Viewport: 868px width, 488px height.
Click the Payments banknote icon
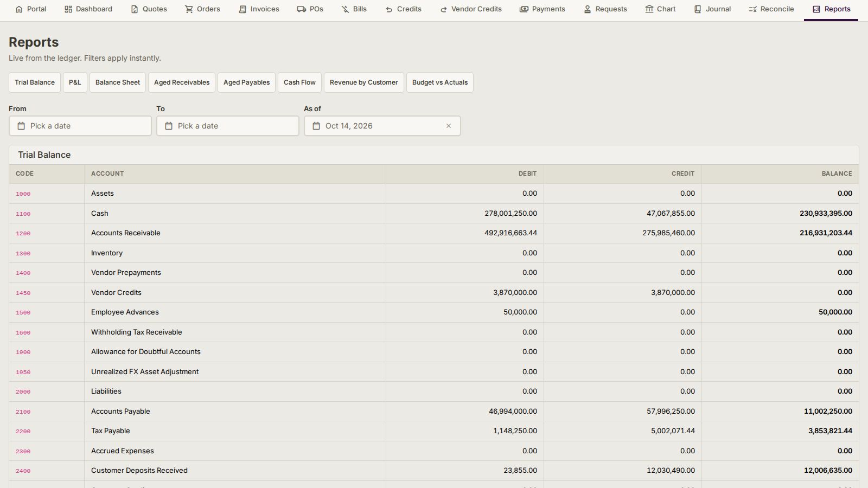coord(524,9)
